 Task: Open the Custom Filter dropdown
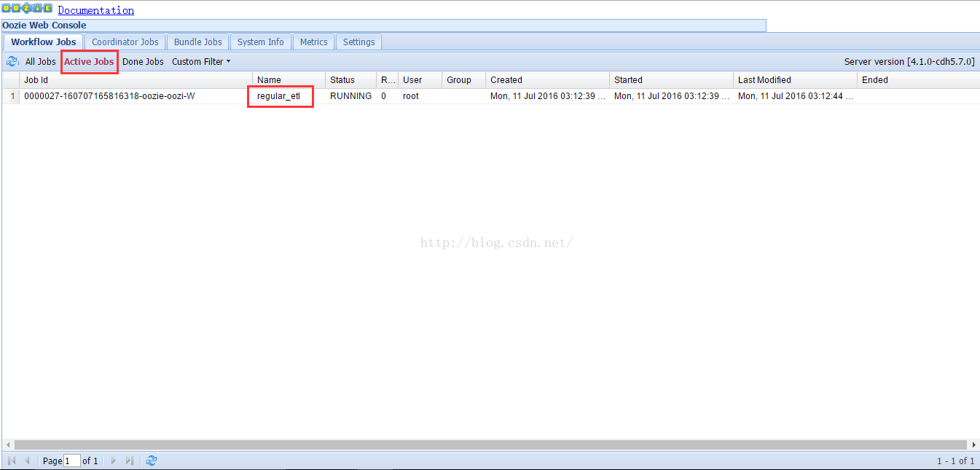coord(201,62)
